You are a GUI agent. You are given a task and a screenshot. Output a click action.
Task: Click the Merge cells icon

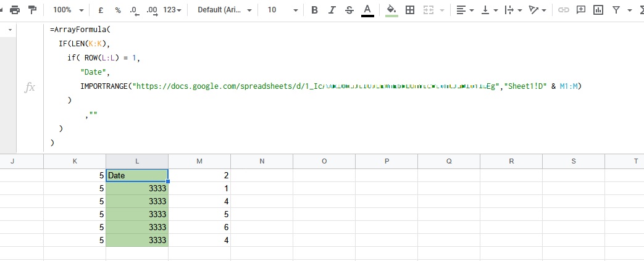pos(429,10)
